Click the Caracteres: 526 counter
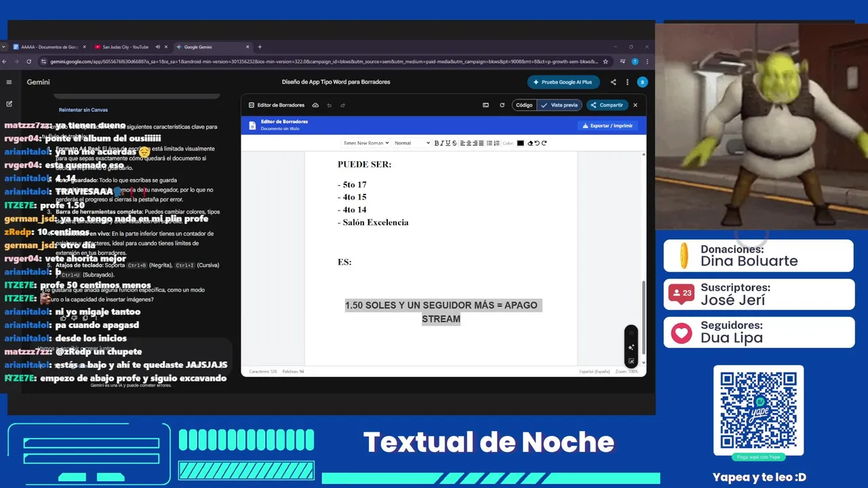Image resolution: width=868 pixels, height=488 pixels. pyautogui.click(x=263, y=371)
